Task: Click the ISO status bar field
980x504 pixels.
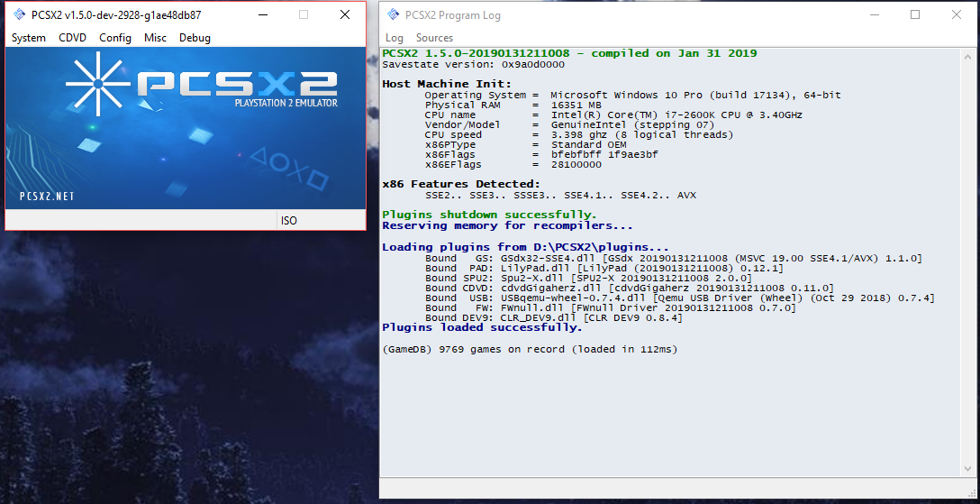Action: [x=321, y=220]
